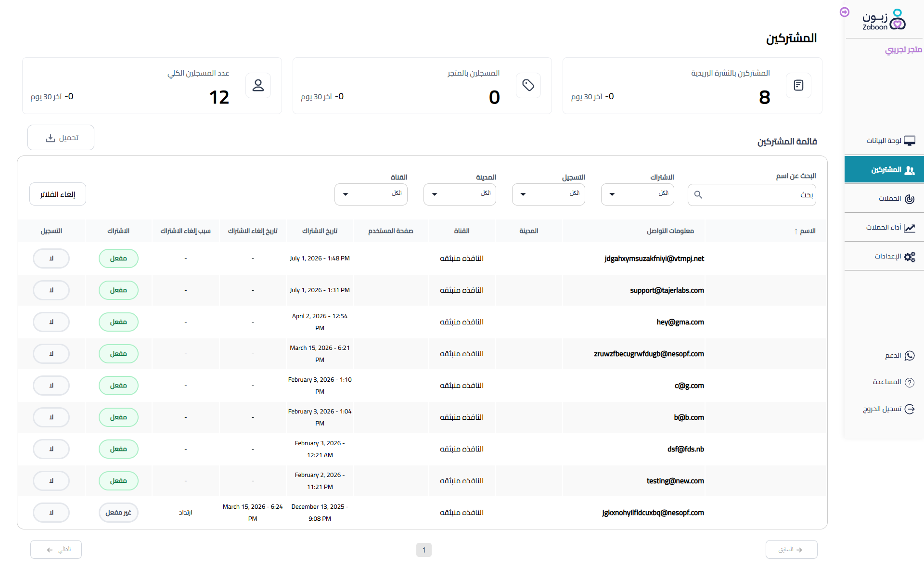The image size is (924, 567).
Task: Click معلومات التواصل column header
Action: click(x=670, y=231)
